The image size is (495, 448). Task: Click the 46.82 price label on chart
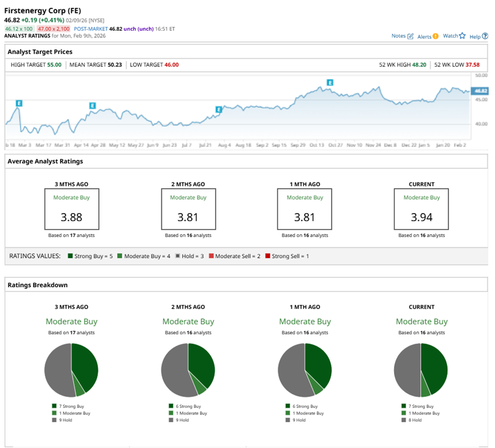tap(480, 91)
